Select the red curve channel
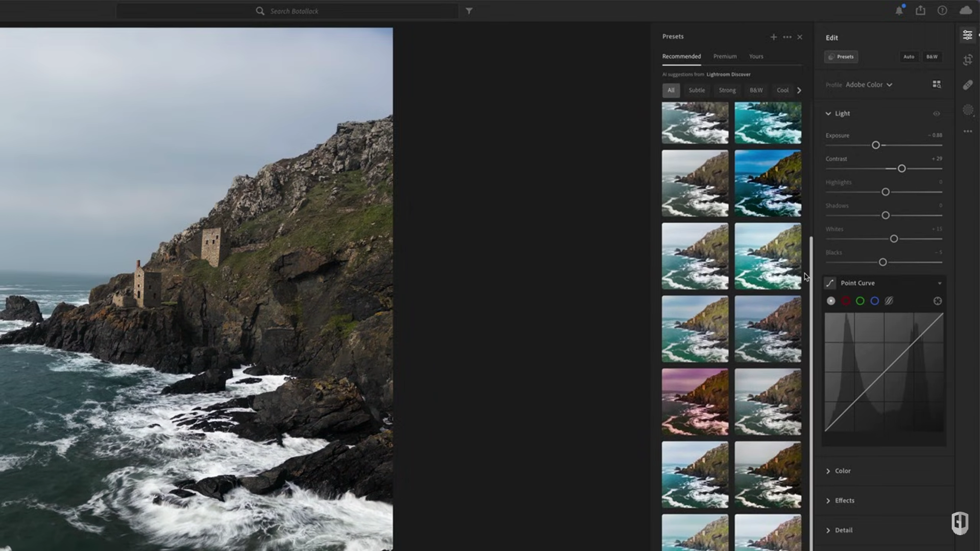The height and width of the screenshot is (551, 980). 846,301
